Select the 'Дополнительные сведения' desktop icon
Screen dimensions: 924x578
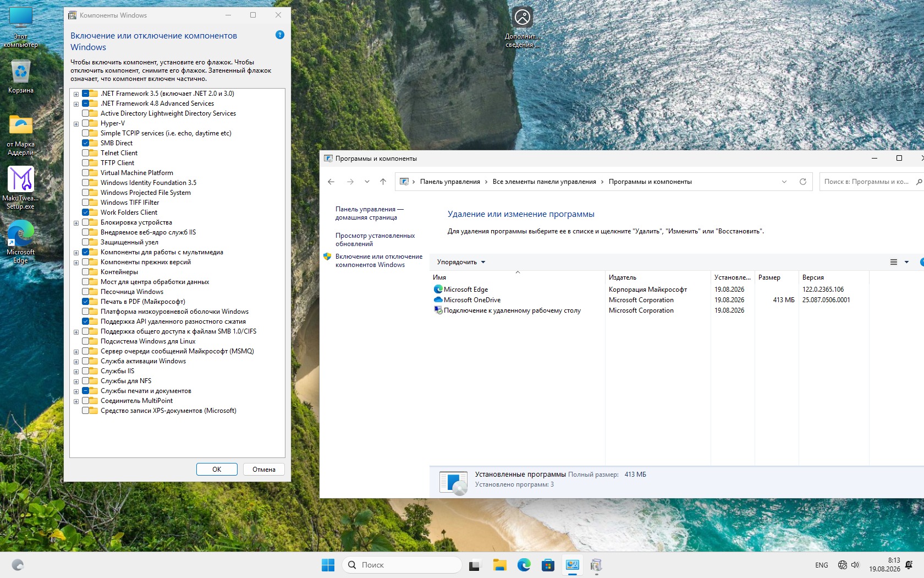pos(522,28)
